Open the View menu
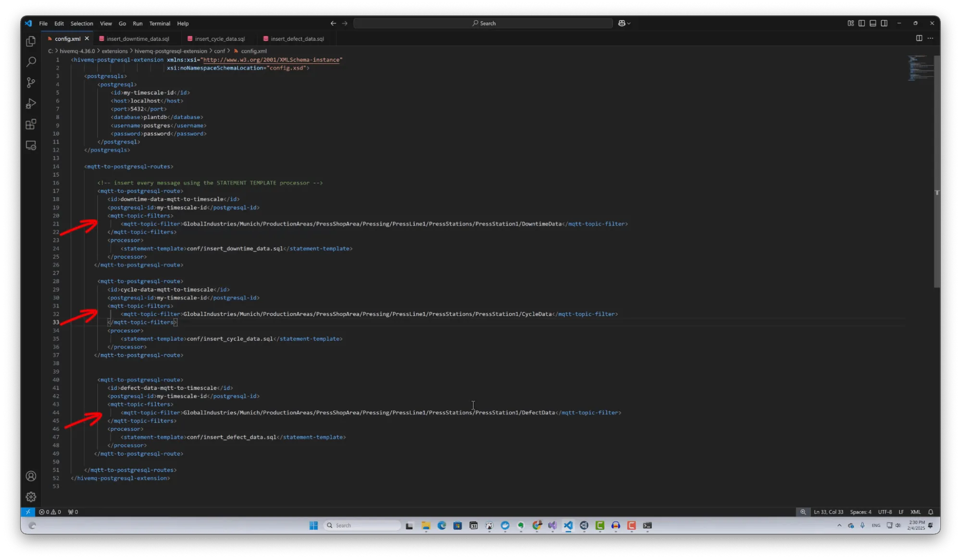The height and width of the screenshot is (560, 961). pos(106,24)
